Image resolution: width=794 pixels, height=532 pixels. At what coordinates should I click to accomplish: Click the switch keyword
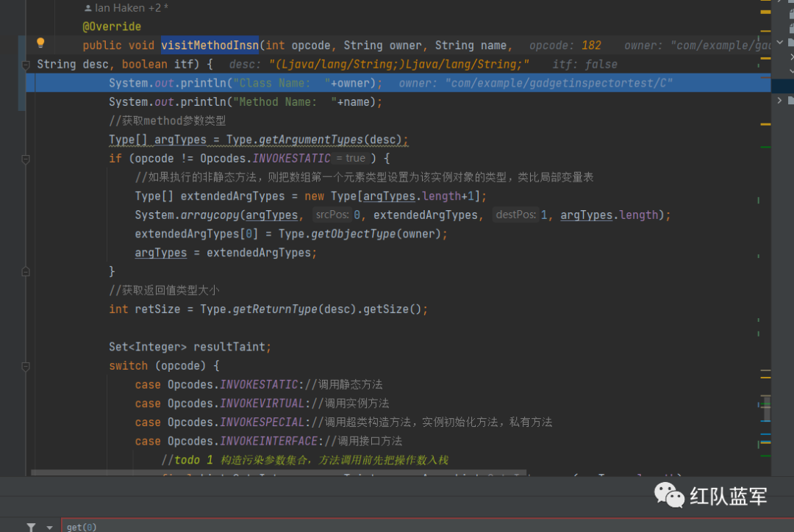(x=128, y=365)
